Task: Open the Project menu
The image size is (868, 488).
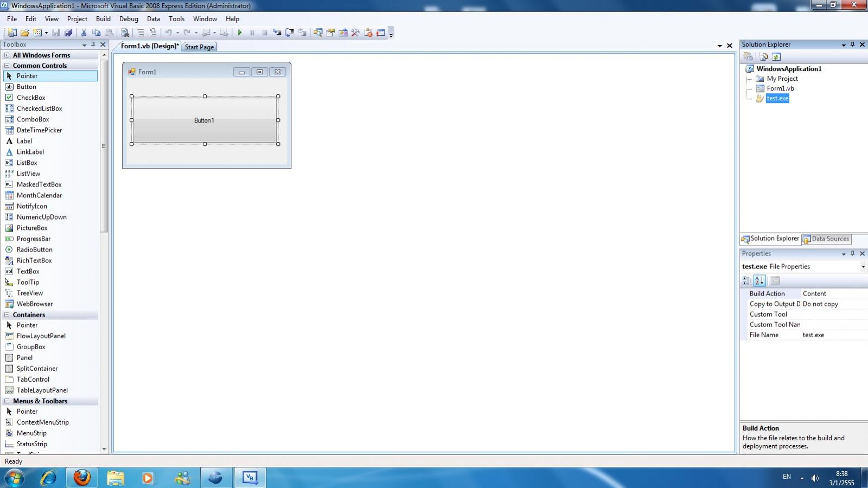Action: pos(77,19)
